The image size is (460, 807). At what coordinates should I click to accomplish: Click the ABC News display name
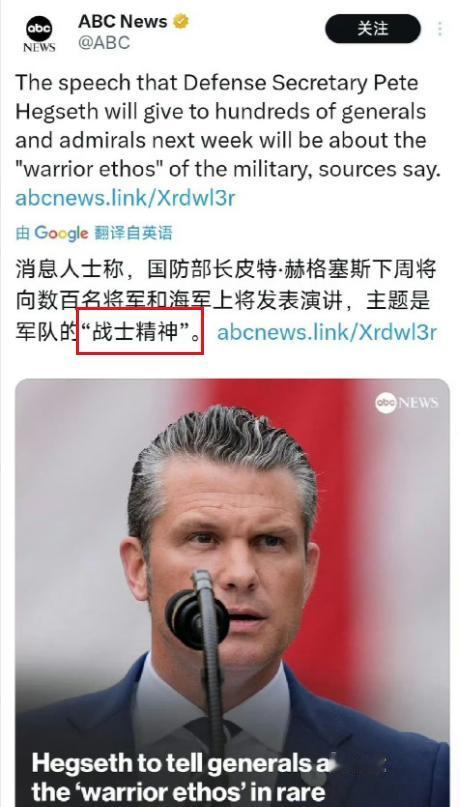(x=123, y=22)
